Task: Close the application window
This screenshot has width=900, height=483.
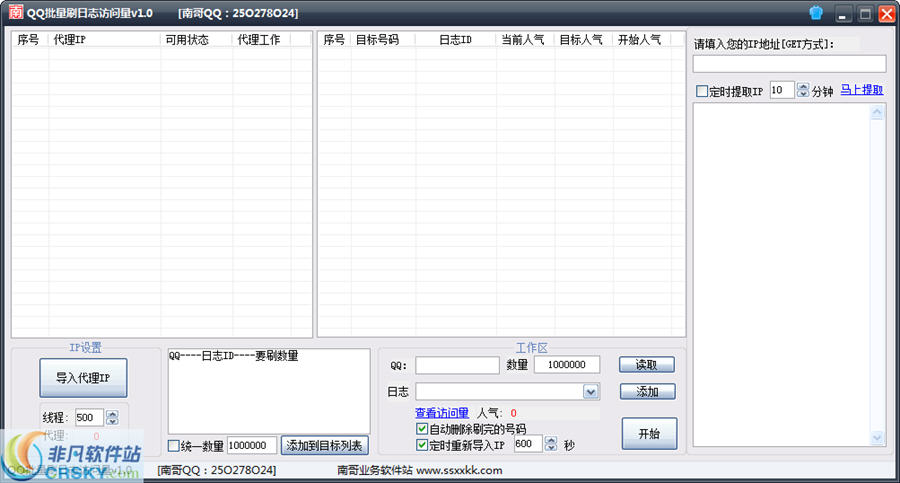Action: point(887,14)
